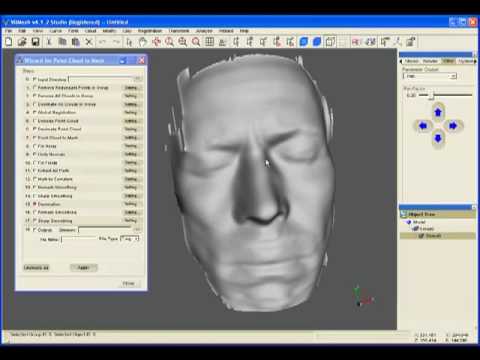Click the right scroll arrow of panel tabs
Viewport: 480px width, 360px height.
click(474, 61)
